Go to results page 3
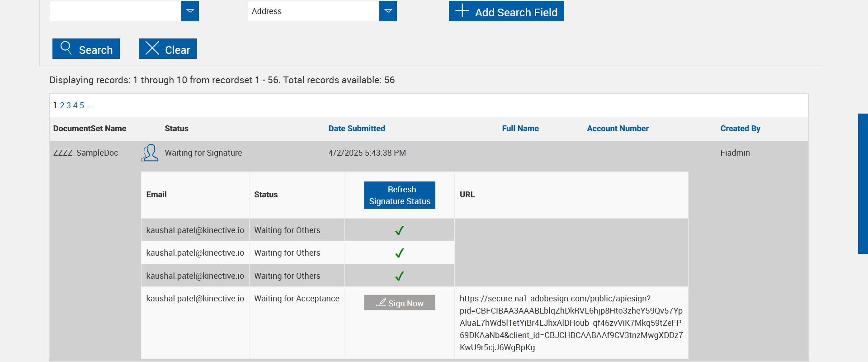Image resolution: width=868 pixels, height=362 pixels. (69, 105)
